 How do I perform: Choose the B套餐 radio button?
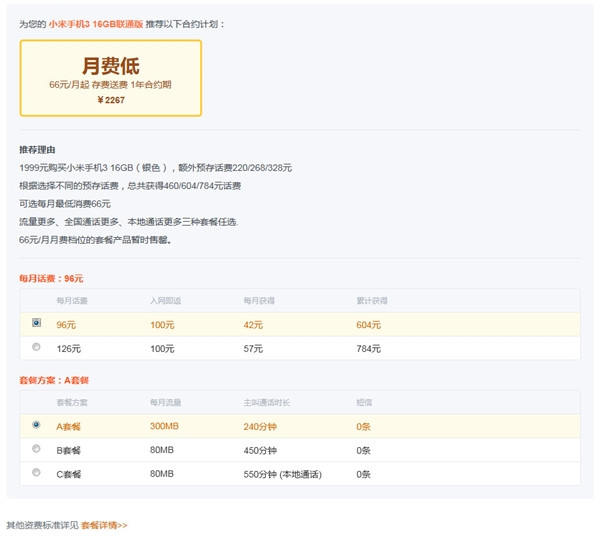point(37,448)
